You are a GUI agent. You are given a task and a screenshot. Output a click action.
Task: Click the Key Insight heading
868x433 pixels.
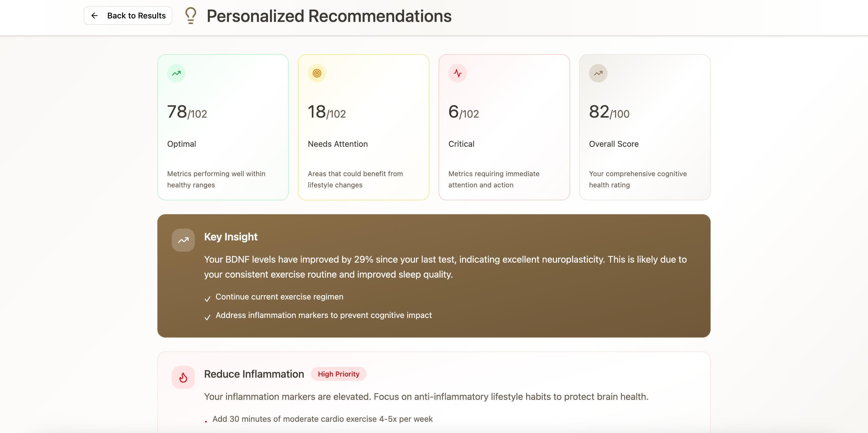(231, 237)
